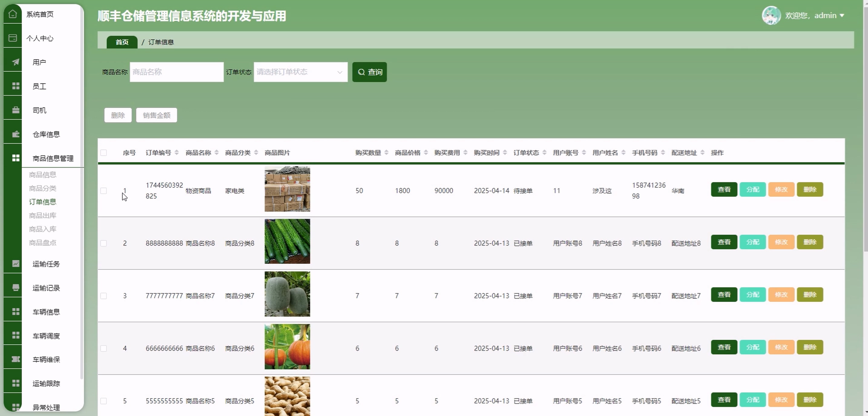The width and height of the screenshot is (868, 416).
Task: Go to the 首页 breadcrumb tab
Action: 122,42
